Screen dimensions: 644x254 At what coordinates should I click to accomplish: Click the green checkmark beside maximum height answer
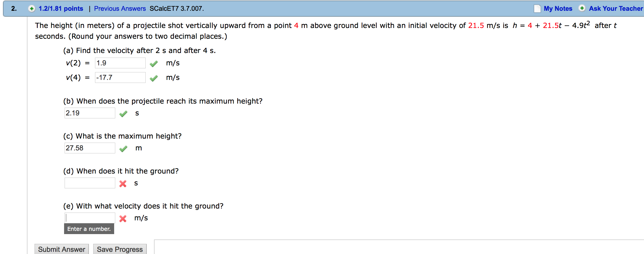point(123,148)
